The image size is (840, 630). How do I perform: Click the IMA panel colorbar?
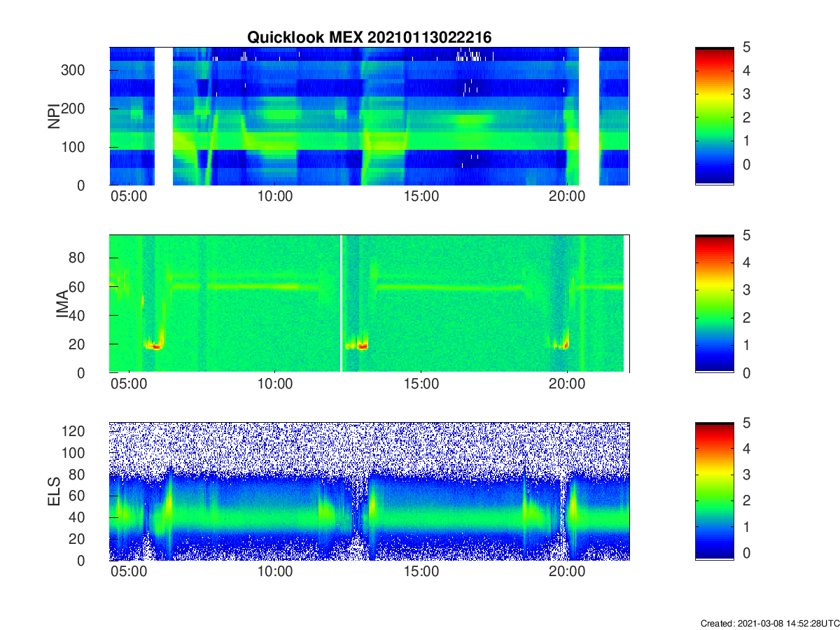click(715, 304)
